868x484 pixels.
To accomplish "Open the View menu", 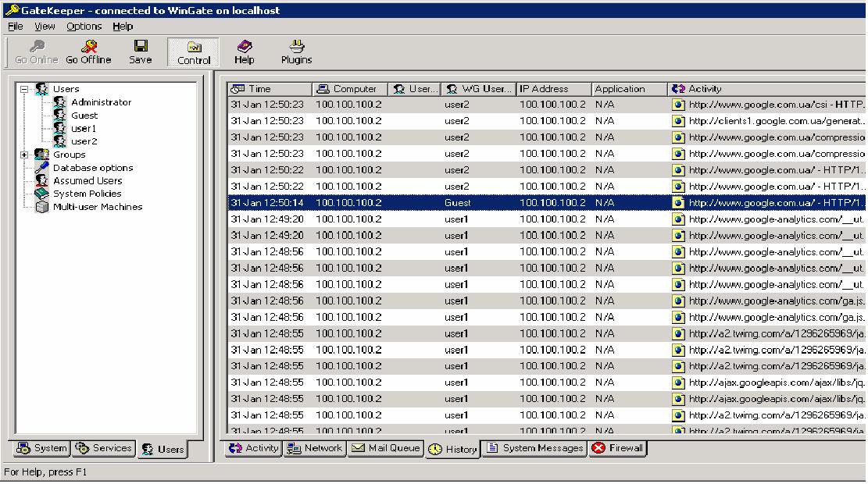I will [x=45, y=26].
